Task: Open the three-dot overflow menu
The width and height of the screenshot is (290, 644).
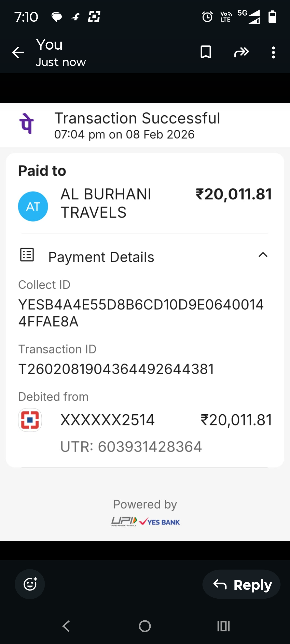Action: pyautogui.click(x=273, y=52)
